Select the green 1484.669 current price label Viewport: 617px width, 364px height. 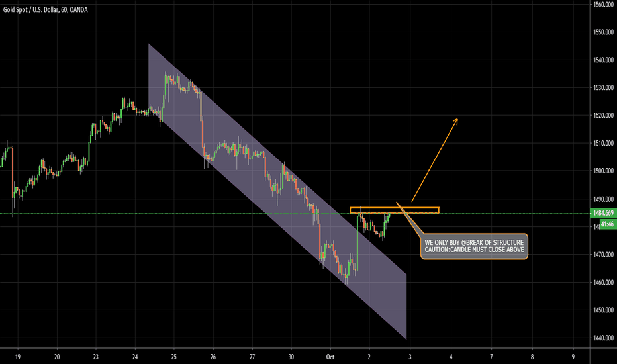tap(603, 213)
